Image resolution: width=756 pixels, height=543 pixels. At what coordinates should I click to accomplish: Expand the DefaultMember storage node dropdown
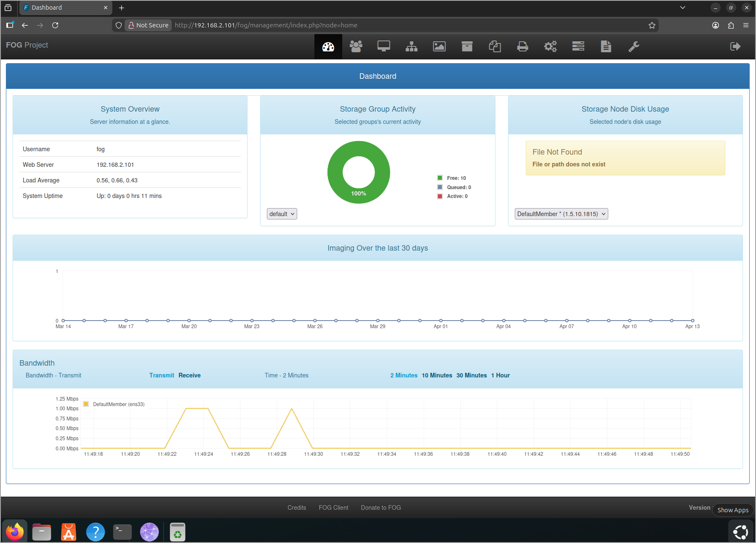pyautogui.click(x=561, y=214)
